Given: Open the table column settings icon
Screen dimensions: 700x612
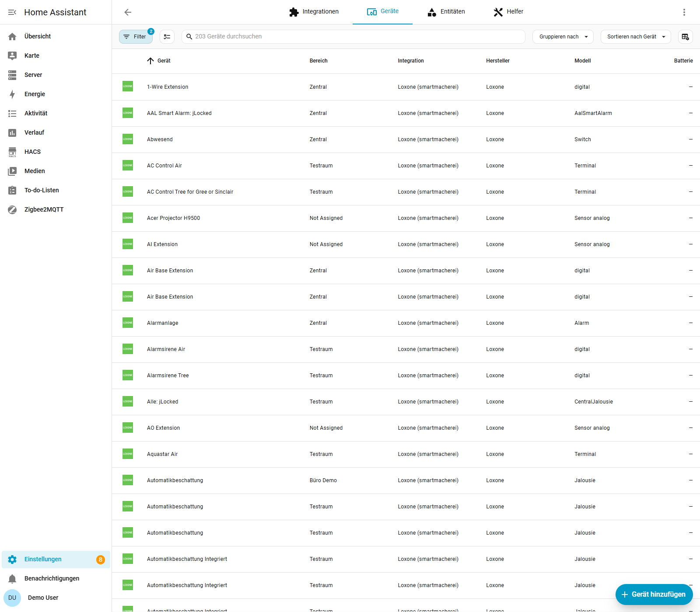Looking at the screenshot, I should 686,37.
